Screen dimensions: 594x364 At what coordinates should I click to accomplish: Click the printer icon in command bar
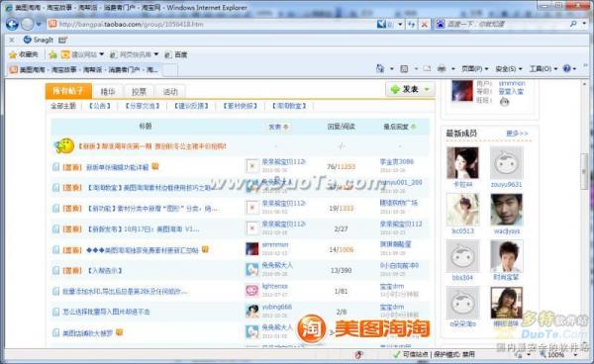click(x=442, y=68)
